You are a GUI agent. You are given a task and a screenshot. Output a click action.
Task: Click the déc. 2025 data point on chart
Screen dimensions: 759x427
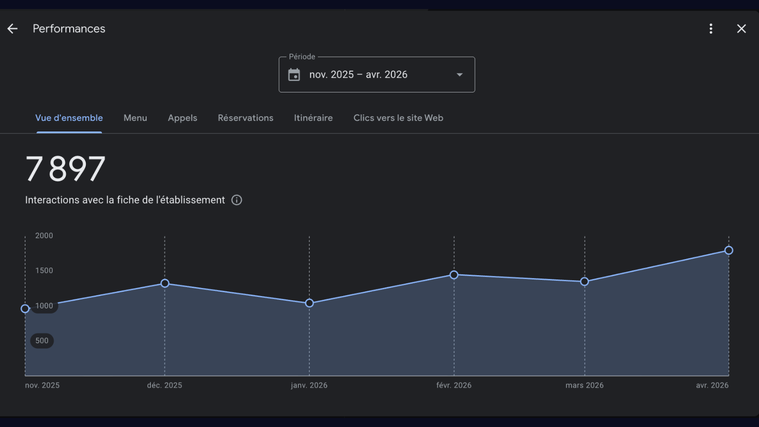[x=165, y=284]
